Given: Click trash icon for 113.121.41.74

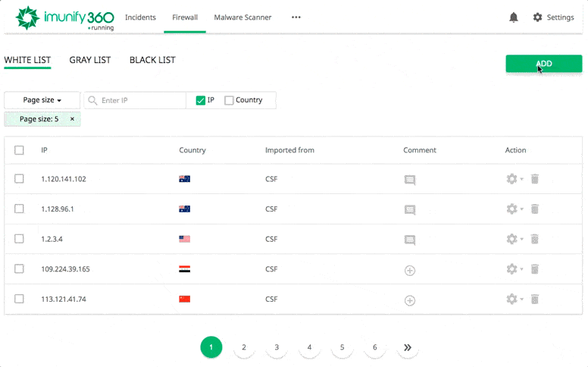Looking at the screenshot, I should [534, 300].
